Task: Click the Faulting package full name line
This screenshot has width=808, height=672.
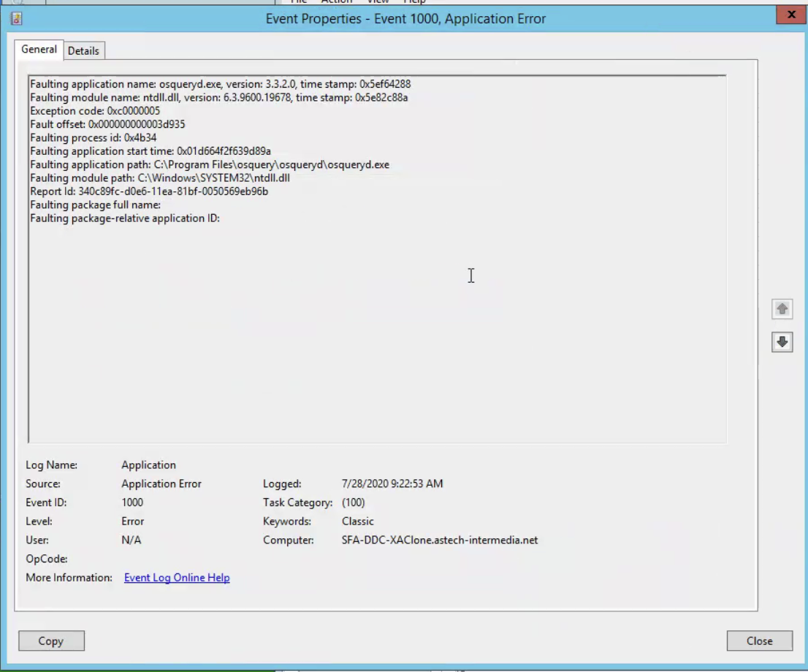Action: (95, 205)
